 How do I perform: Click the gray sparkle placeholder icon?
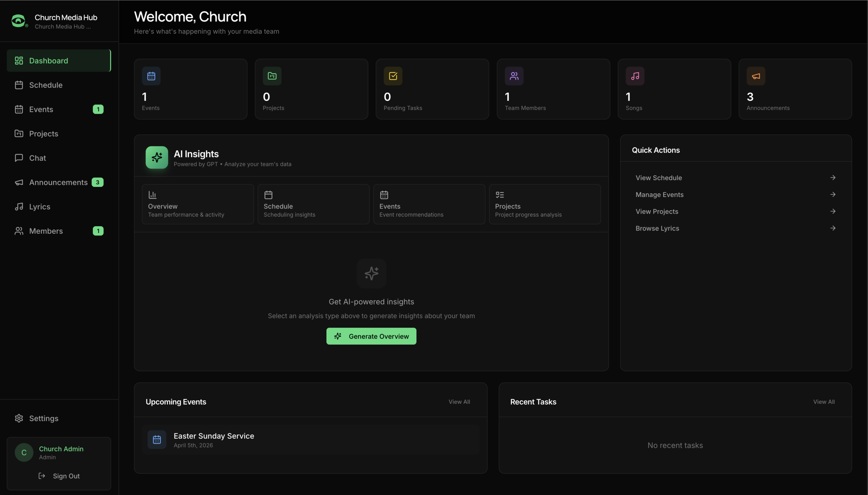pyautogui.click(x=371, y=273)
